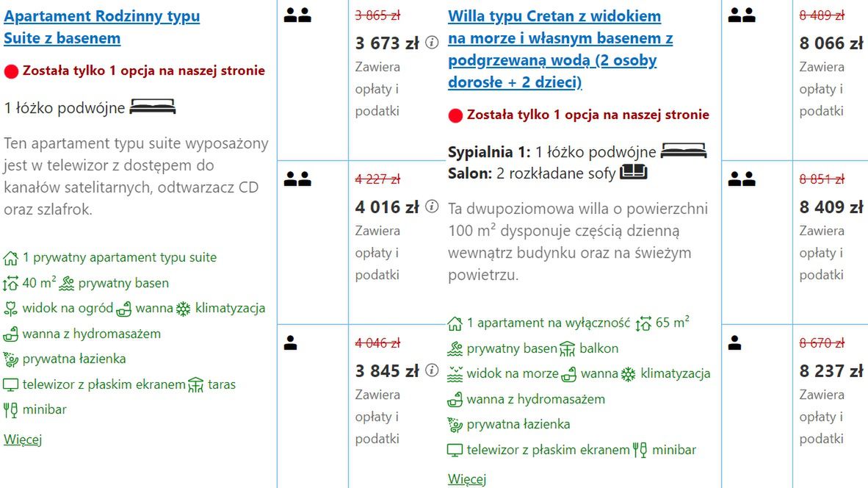Click crossed-out price 8 670 zł

[x=822, y=343]
